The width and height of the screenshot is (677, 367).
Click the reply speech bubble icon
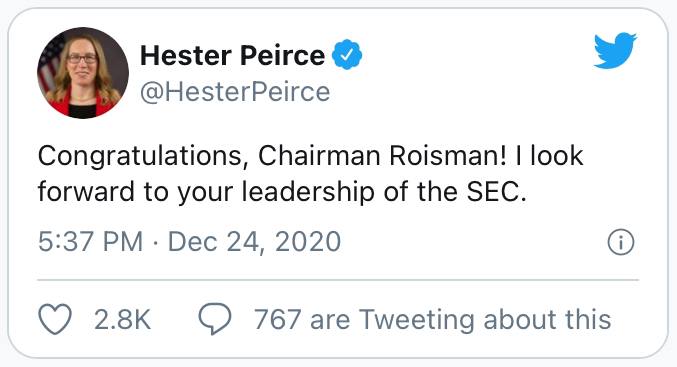click(x=215, y=319)
